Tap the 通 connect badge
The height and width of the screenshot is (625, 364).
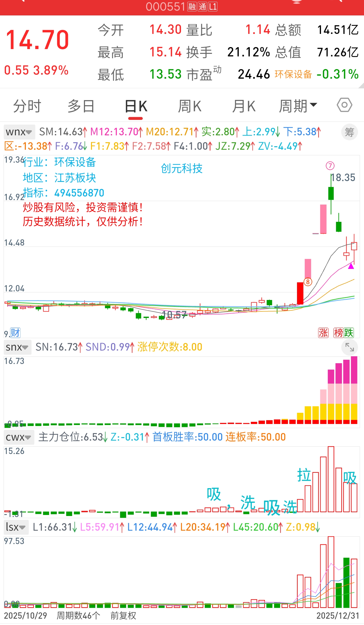click(x=202, y=7)
